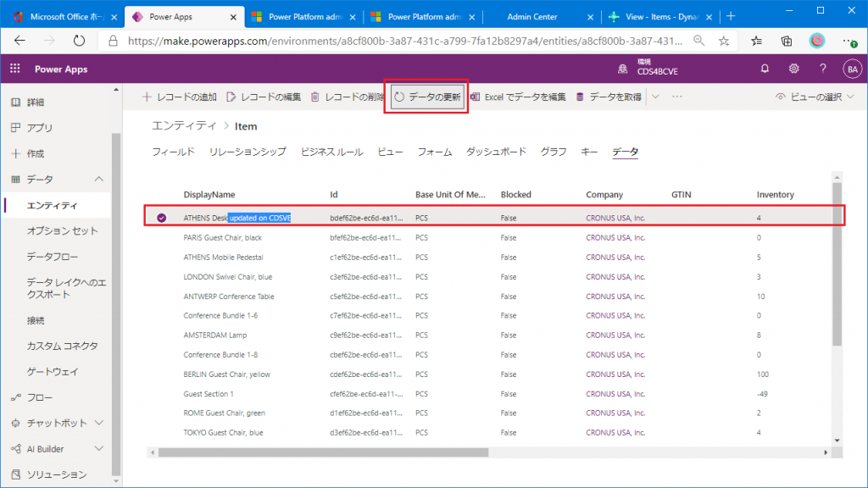Expand the データを取得 dropdown arrow
The height and width of the screenshot is (488, 868).
coord(655,97)
